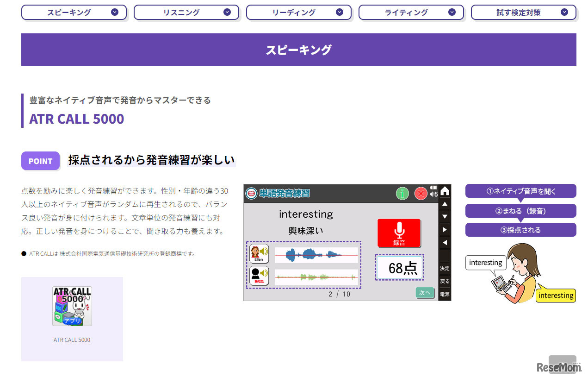This screenshot has height=378, width=588.
Task: Play Ellen's native pronunciation audio
Action: [x=259, y=254]
